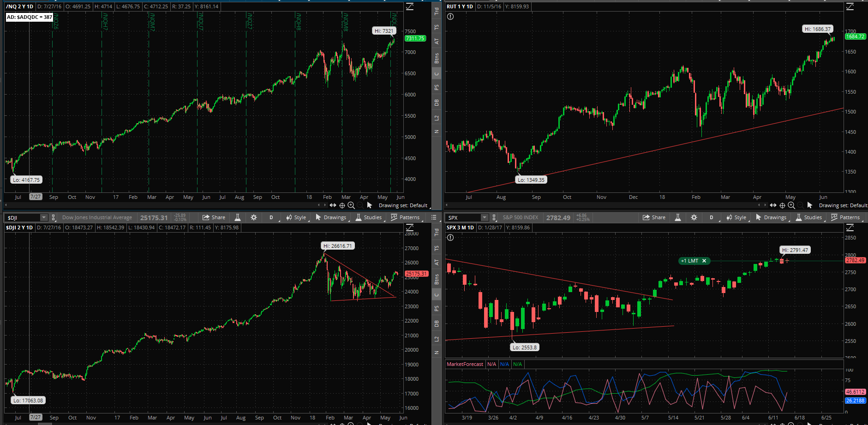This screenshot has height=425, width=868.
Task: Open the Share menu on the $DJI chart
Action: tap(214, 217)
